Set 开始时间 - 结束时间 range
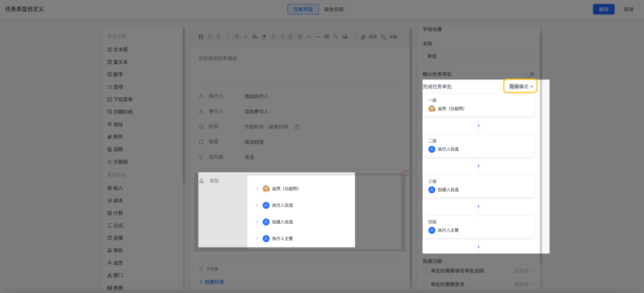 click(266, 127)
